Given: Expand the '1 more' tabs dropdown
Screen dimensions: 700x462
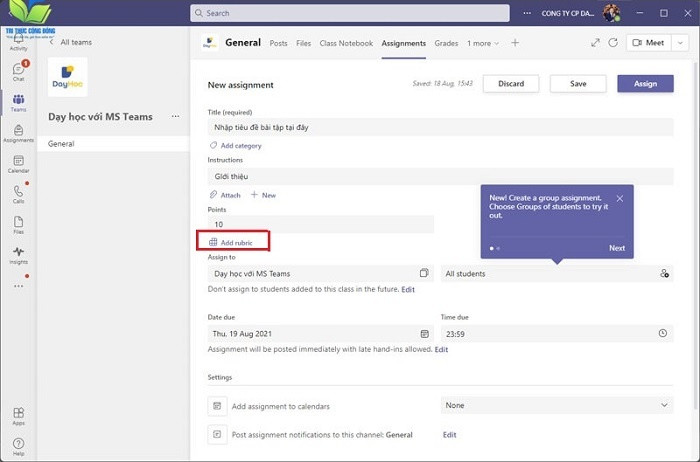Looking at the screenshot, I should [x=483, y=43].
